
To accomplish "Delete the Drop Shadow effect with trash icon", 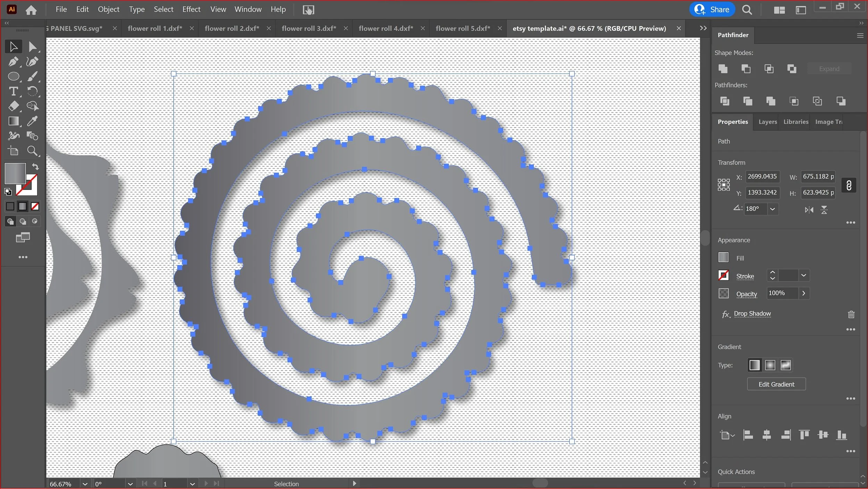I will (851, 314).
